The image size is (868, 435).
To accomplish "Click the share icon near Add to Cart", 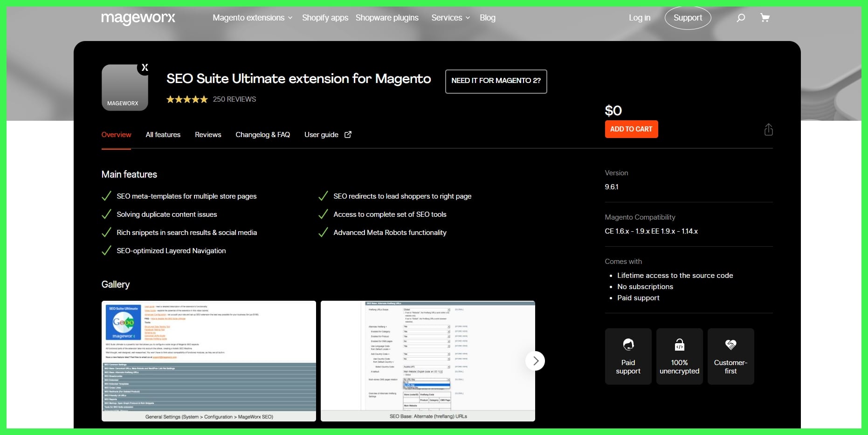I will click(x=769, y=129).
